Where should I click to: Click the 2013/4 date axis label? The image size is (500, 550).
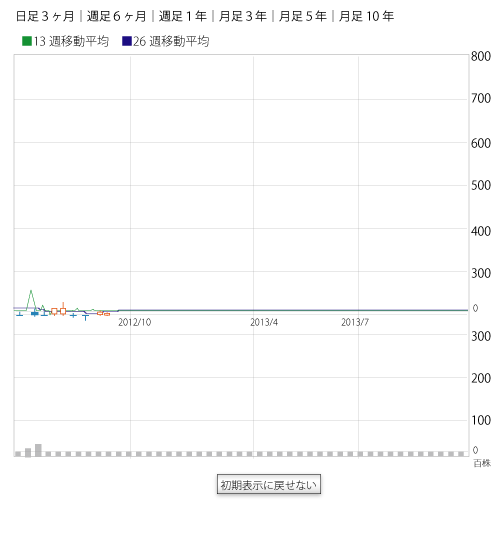(x=264, y=322)
